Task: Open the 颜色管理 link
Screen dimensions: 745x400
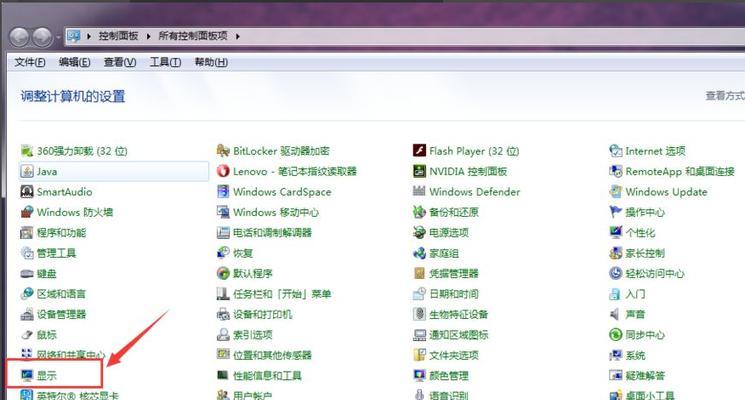Action: click(449, 376)
